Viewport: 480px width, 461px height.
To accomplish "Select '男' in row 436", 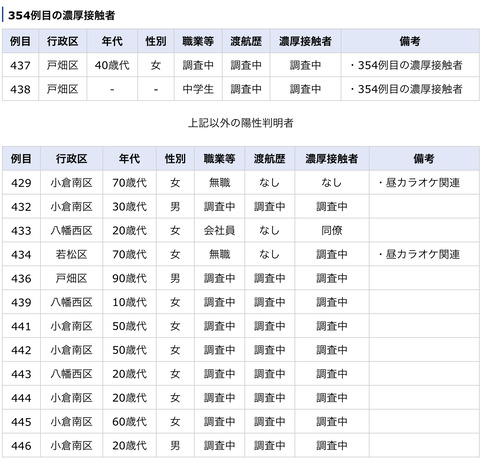I will pos(175,278).
